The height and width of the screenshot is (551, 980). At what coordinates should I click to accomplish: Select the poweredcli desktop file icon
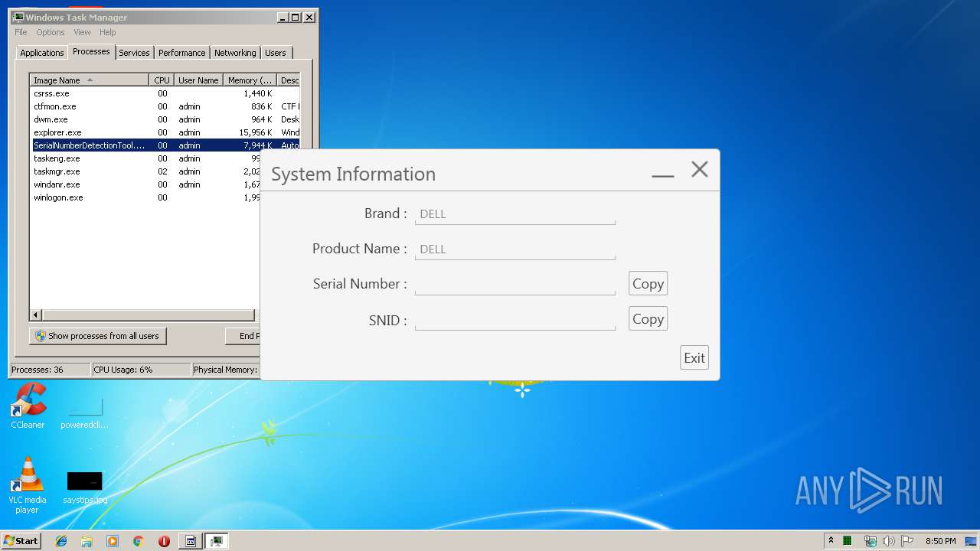(x=84, y=412)
